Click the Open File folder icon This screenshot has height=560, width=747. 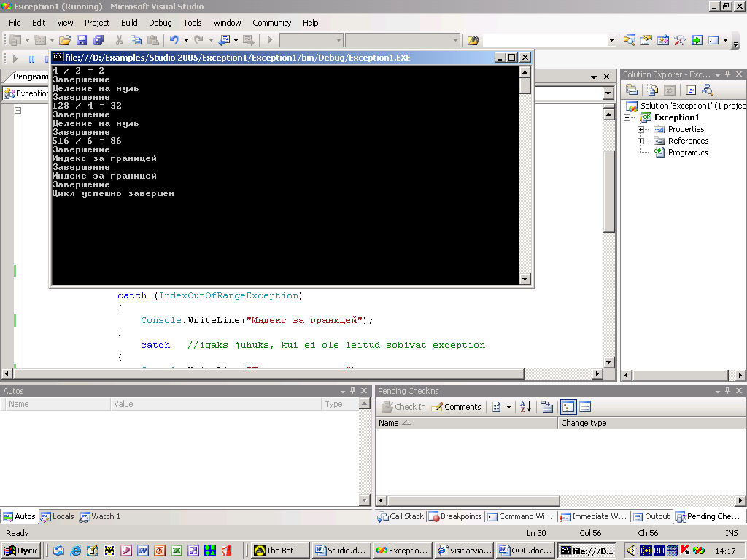(65, 41)
